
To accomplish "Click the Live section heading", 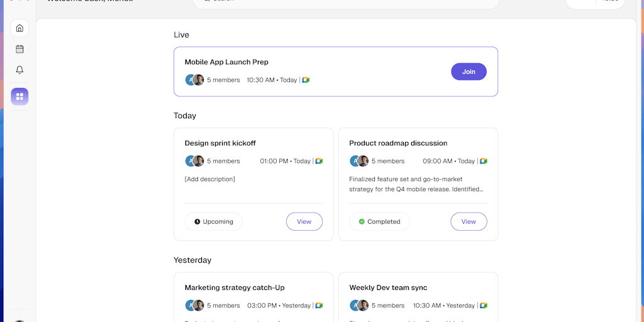I will [182, 35].
